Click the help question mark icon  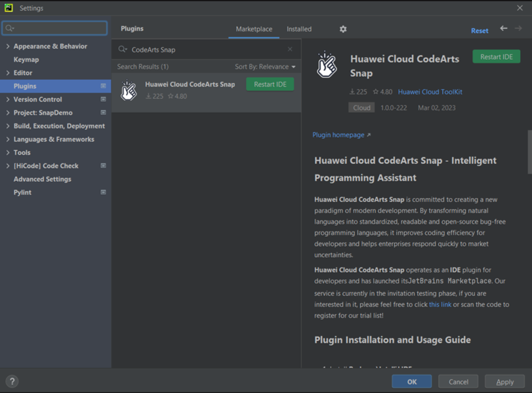12,381
